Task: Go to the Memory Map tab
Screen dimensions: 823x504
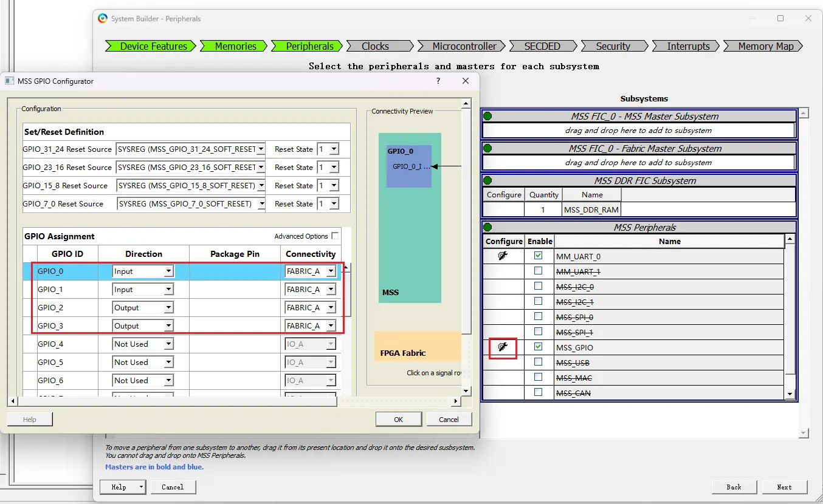Action: pos(765,46)
